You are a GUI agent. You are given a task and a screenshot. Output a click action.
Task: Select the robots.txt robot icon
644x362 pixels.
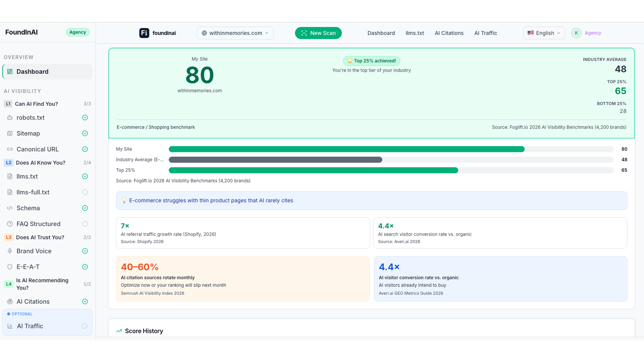pos(10,118)
